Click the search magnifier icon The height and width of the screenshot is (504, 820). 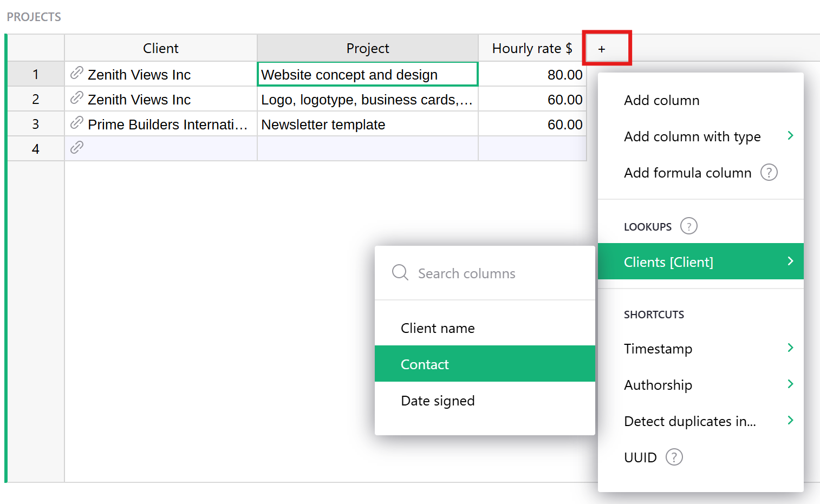tap(400, 272)
